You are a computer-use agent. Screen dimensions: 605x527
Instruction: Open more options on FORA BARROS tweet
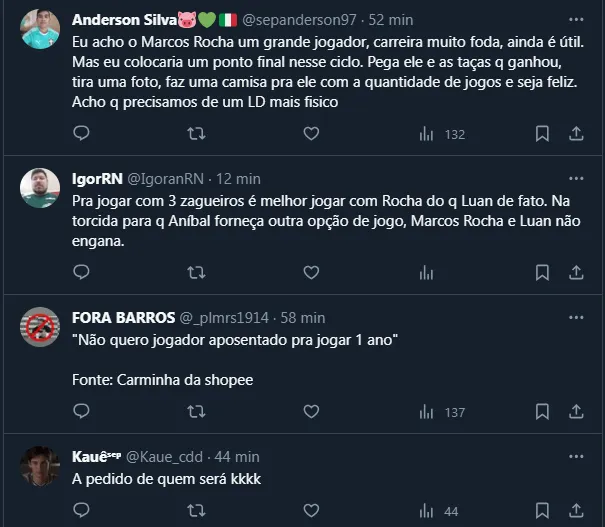576,317
